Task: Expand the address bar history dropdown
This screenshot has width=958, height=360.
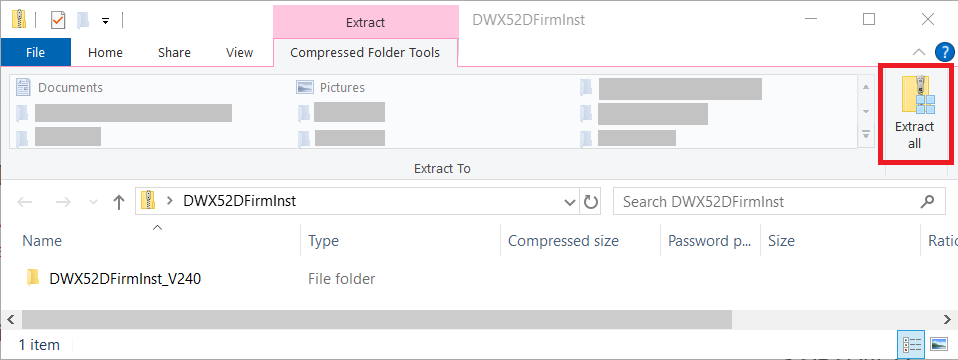Action: tap(570, 202)
